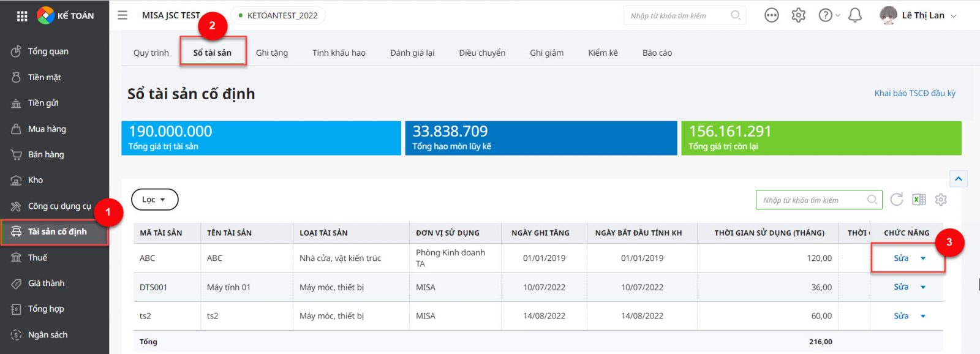The width and height of the screenshot is (980, 354).
Task: Open table column settings gear
Action: click(x=941, y=200)
